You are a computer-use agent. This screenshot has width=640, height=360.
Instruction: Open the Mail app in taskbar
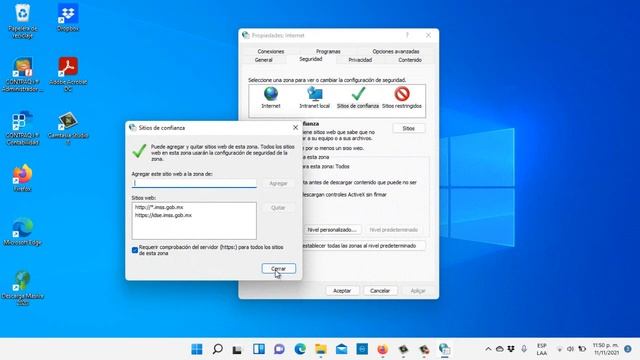click(342, 349)
